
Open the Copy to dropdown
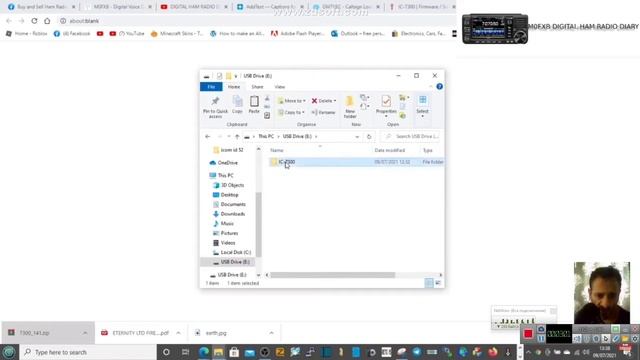point(291,112)
